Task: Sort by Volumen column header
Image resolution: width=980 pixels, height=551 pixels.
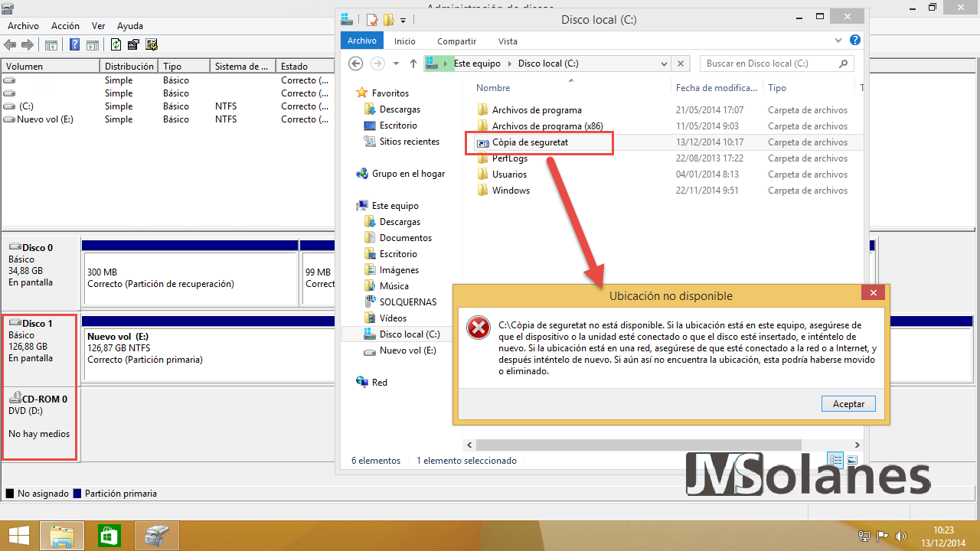Action: point(51,67)
